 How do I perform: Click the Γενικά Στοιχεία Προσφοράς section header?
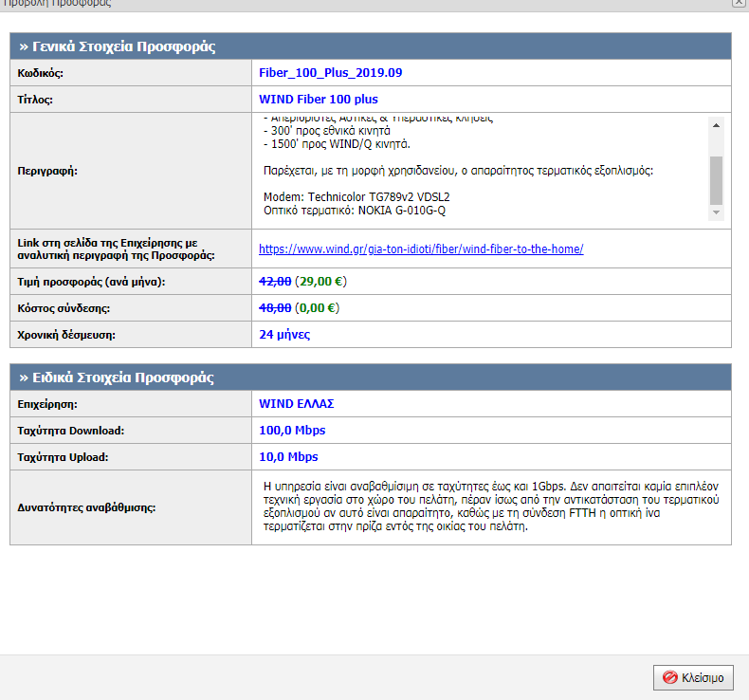tap(371, 46)
